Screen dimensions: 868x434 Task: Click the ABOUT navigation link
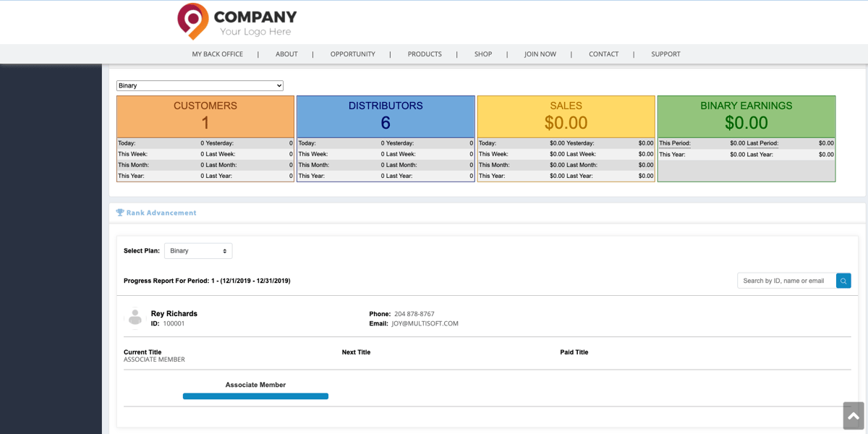coord(286,54)
